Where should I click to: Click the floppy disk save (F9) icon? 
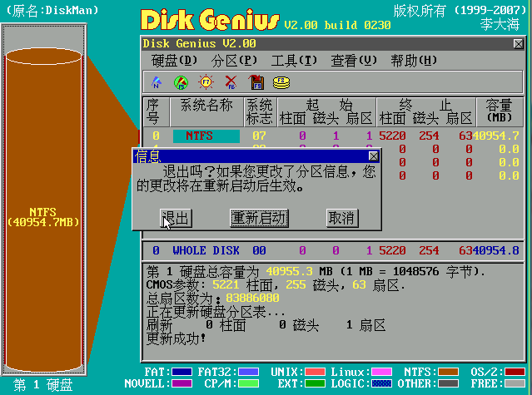click(256, 82)
